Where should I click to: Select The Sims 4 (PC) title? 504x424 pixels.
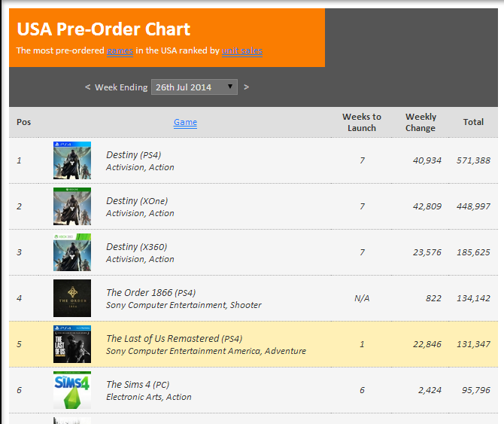click(138, 385)
